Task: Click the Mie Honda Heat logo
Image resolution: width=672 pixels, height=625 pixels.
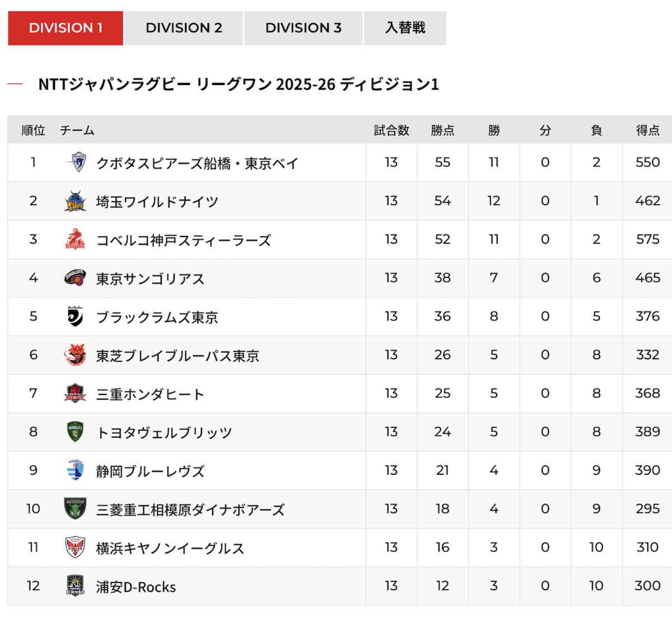Action: 75,394
